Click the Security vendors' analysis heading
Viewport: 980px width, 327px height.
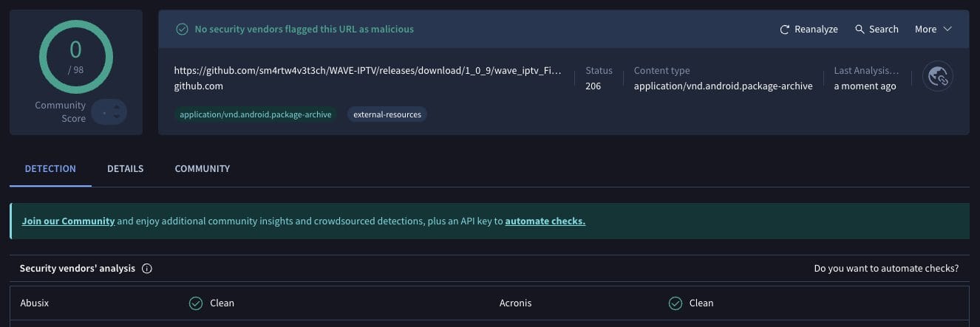point(78,269)
